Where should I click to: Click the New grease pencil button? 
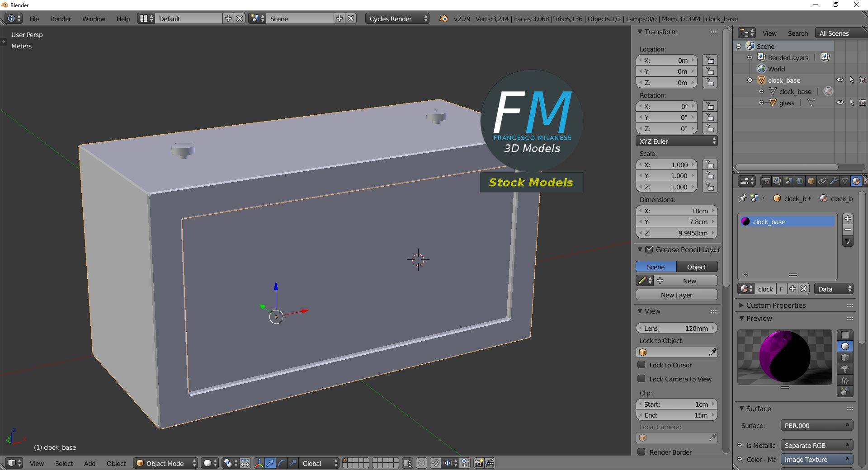pyautogui.click(x=686, y=281)
